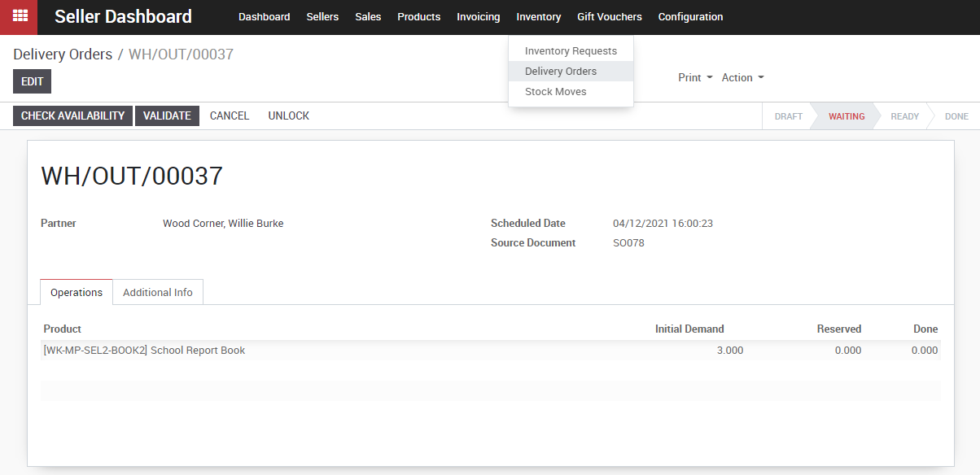980x475 pixels.
Task: Click the Initial Demand value 3.000
Action: tap(729, 351)
